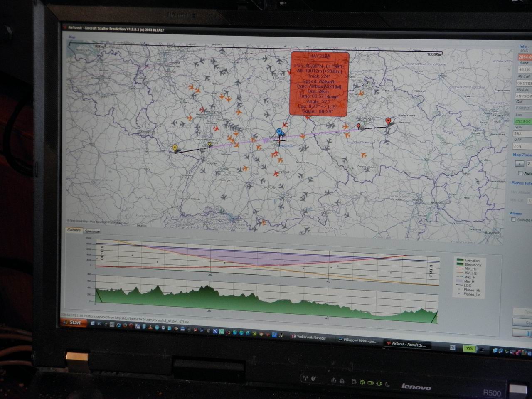
Task: Select the blue location pin at map center
Action: tap(279, 132)
